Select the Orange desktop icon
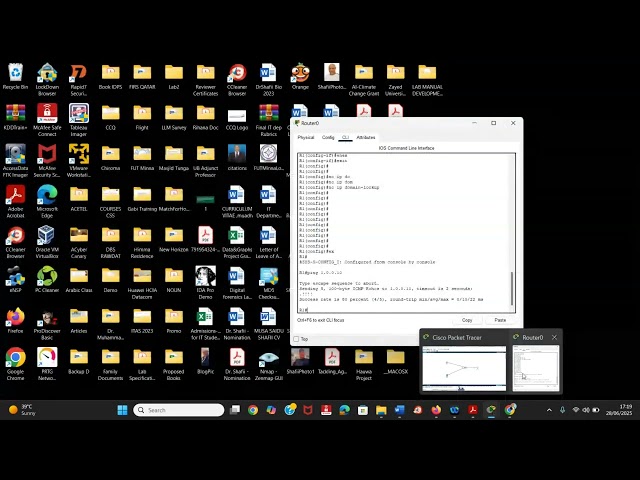 point(300,77)
